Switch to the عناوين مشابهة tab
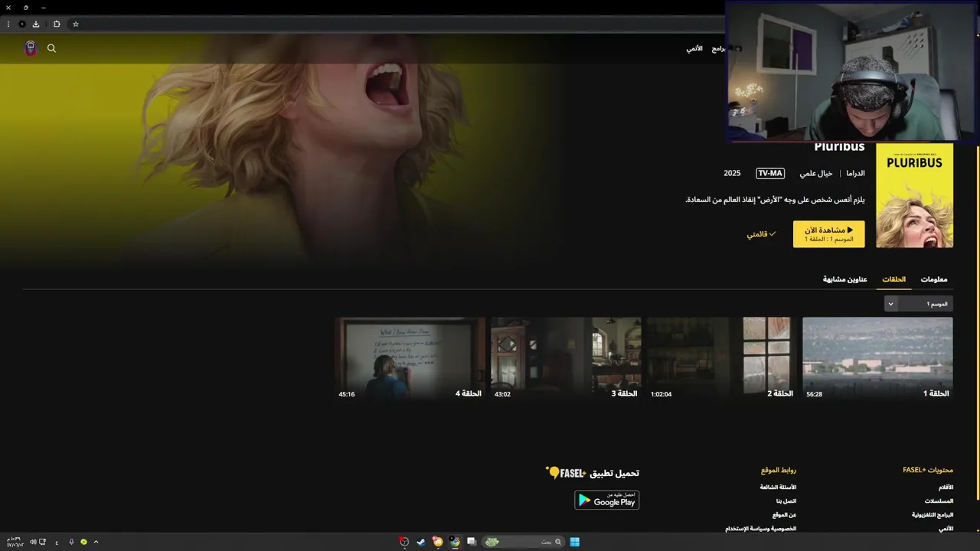The image size is (980, 551). pyautogui.click(x=845, y=279)
